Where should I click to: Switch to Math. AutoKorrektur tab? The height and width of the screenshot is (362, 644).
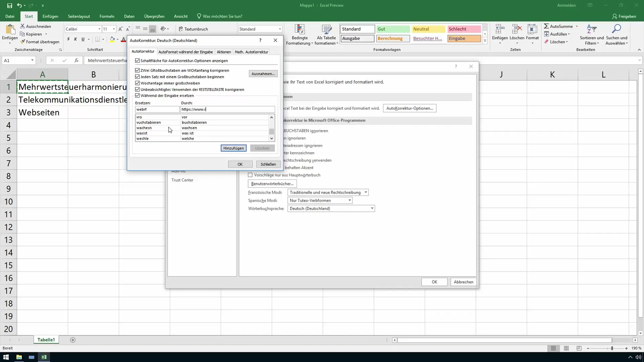(x=251, y=52)
